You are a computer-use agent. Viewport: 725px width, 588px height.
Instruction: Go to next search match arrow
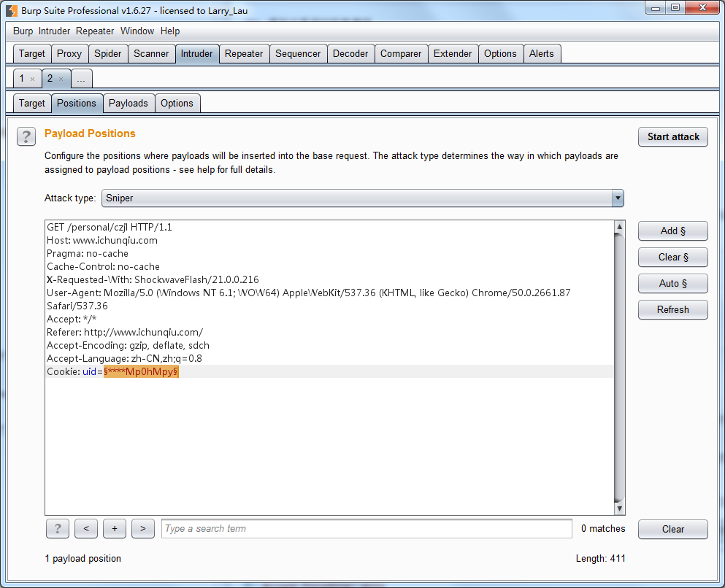coord(142,529)
